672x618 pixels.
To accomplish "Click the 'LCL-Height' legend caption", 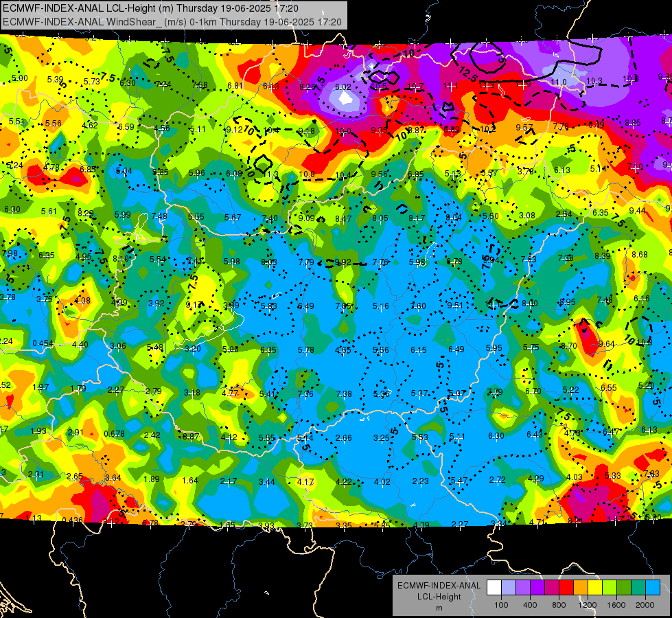I will pyautogui.click(x=439, y=597).
